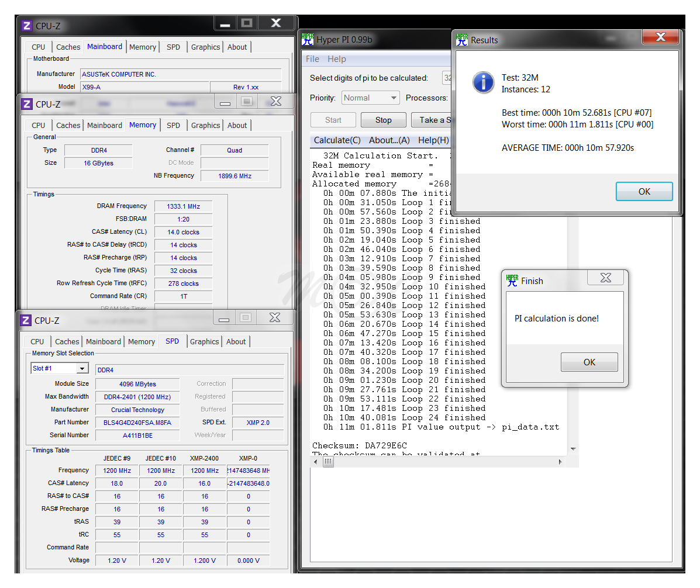
Task: Click the Finish dialog title icon
Action: tap(512, 281)
